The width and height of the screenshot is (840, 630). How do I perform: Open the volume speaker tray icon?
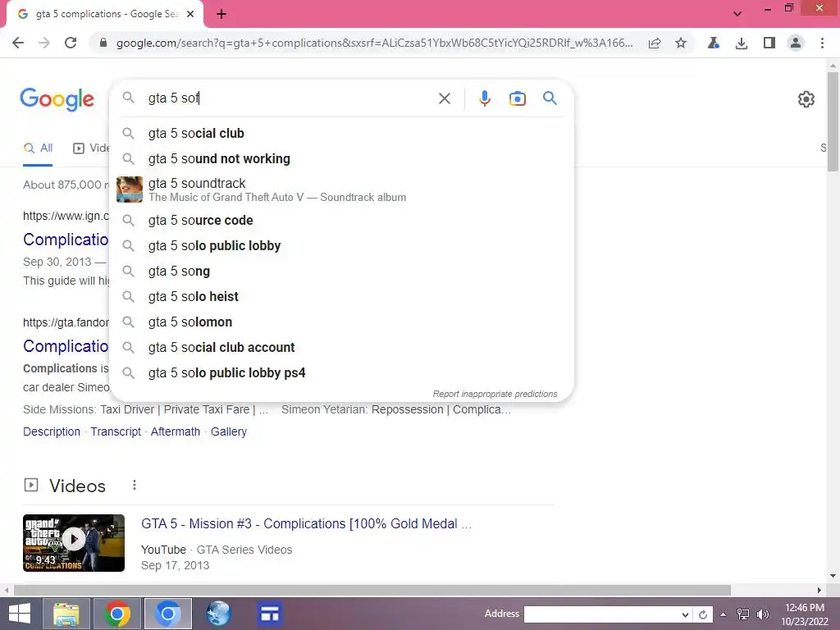tap(762, 614)
